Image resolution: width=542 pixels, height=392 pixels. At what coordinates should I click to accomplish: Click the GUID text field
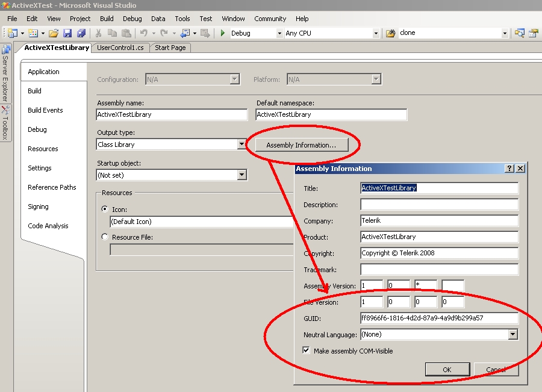(x=440, y=318)
